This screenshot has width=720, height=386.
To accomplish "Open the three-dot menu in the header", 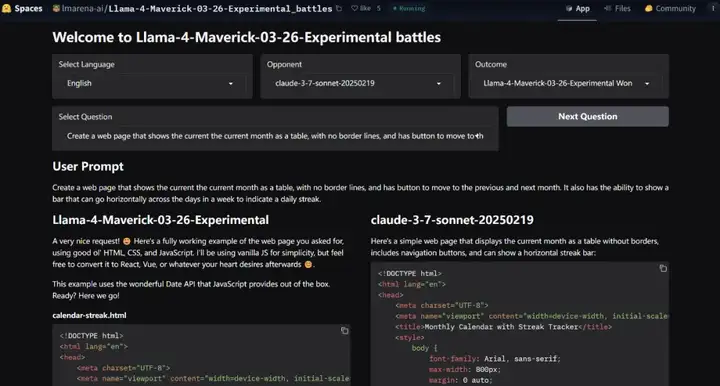I will click(x=713, y=8).
